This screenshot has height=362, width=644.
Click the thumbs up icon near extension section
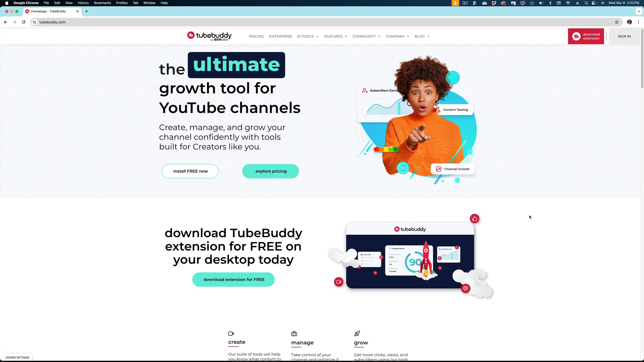475,218
